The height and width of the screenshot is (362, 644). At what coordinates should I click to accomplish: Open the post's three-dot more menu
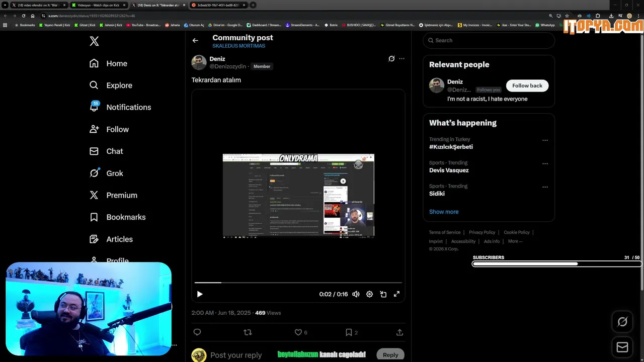(x=401, y=59)
